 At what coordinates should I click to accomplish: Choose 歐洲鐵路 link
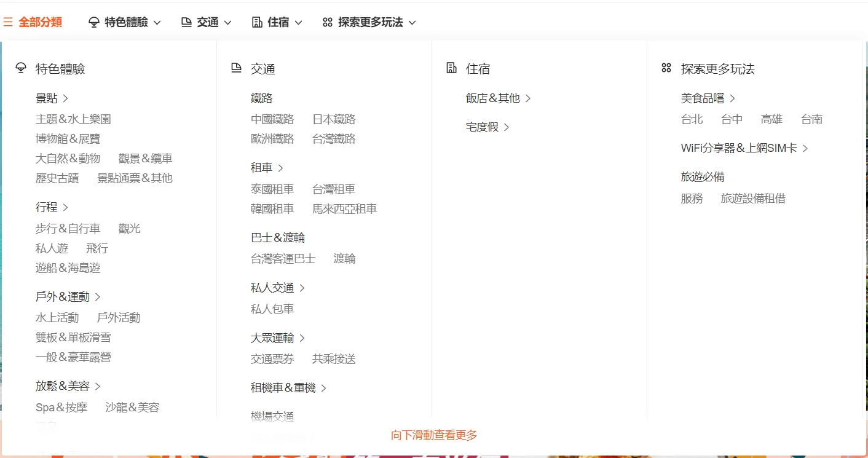[x=272, y=139]
